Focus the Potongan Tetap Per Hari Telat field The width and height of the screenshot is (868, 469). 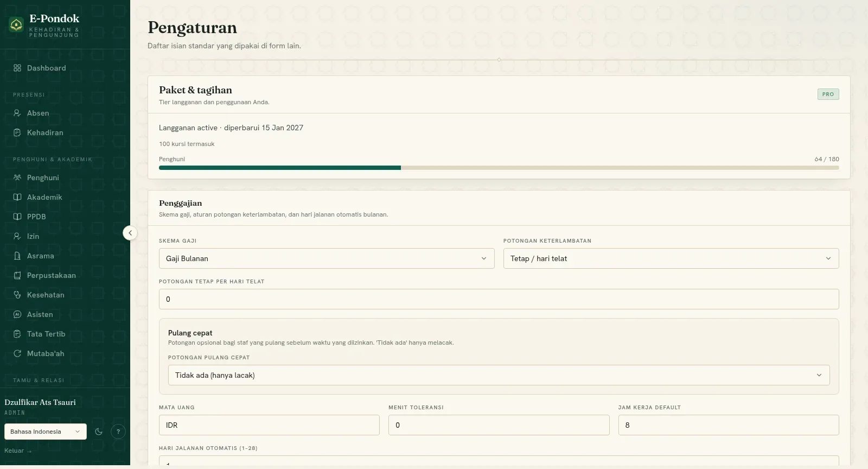pos(499,299)
